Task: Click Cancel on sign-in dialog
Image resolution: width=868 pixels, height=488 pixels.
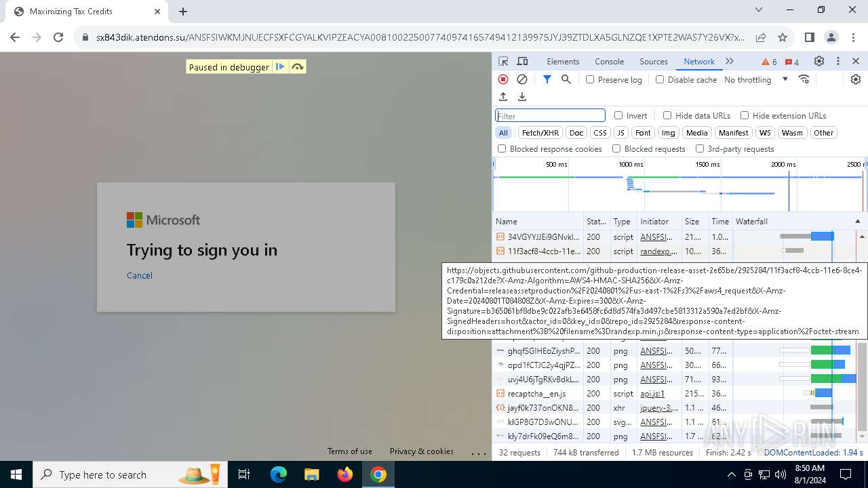Action: coord(140,275)
